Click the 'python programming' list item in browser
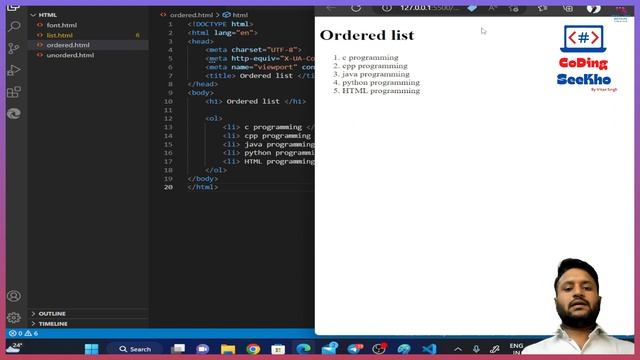Image resolution: width=640 pixels, height=360 pixels. click(x=381, y=82)
